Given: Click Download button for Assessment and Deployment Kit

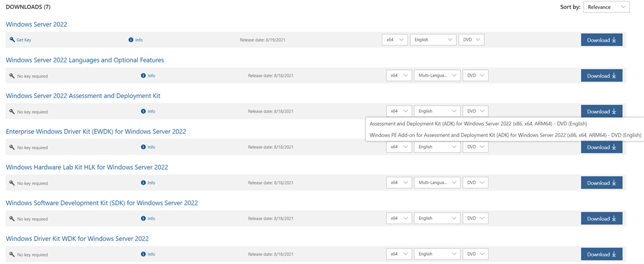Looking at the screenshot, I should click(601, 111).
